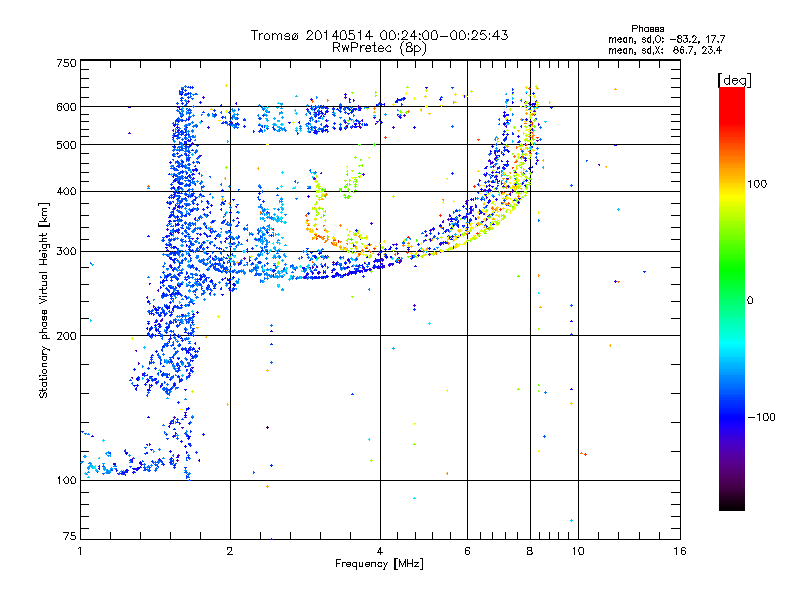Click the 'mean, sd,O: -83.2, 17.7' text
This screenshot has width=800, height=600.
tap(666, 39)
